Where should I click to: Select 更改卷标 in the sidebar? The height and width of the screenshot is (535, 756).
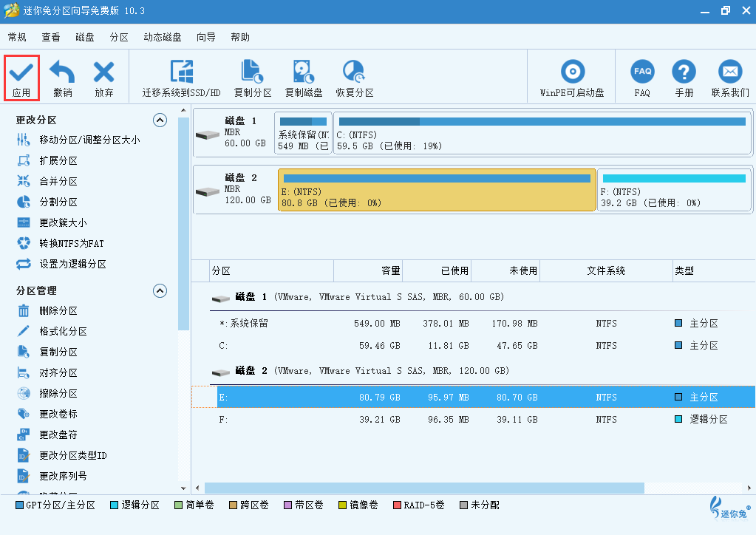point(47,414)
